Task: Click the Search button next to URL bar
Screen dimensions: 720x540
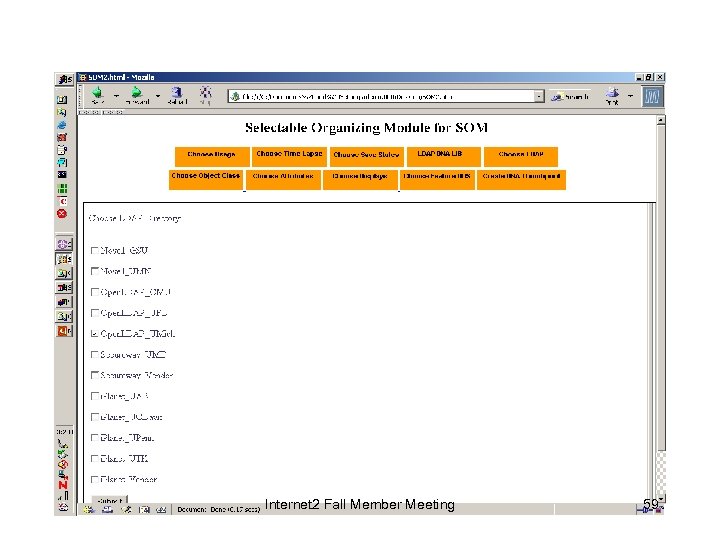Action: pyautogui.click(x=571, y=96)
